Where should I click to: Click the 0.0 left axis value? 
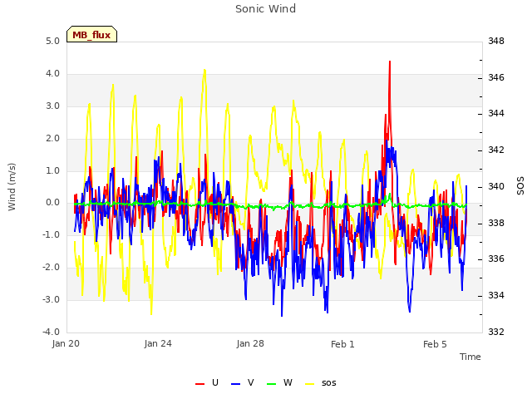click(52, 203)
